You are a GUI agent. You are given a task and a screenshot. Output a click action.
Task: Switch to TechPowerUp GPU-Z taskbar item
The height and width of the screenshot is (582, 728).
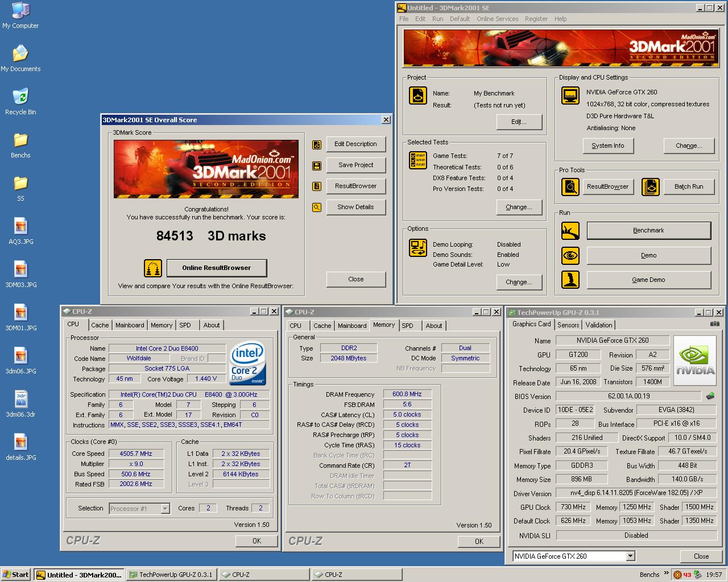[x=171, y=575]
